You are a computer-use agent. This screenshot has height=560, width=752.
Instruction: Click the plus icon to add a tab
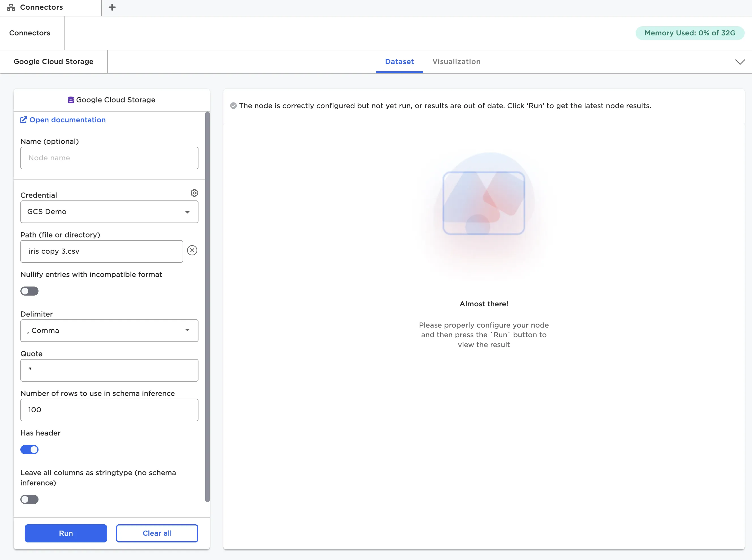[x=112, y=7]
